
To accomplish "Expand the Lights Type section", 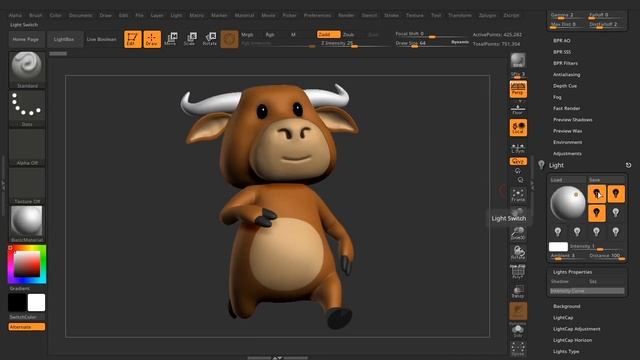I will [x=566, y=351].
